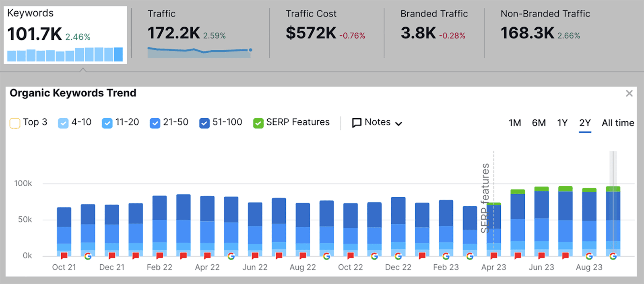This screenshot has width=644, height=284.
Task: Switch to the 1M time range
Action: coord(514,123)
